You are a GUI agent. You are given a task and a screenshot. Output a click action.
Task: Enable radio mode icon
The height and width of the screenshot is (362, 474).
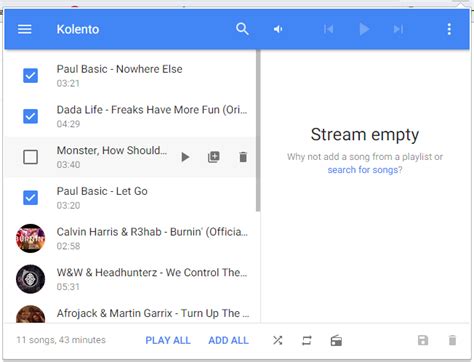point(336,340)
